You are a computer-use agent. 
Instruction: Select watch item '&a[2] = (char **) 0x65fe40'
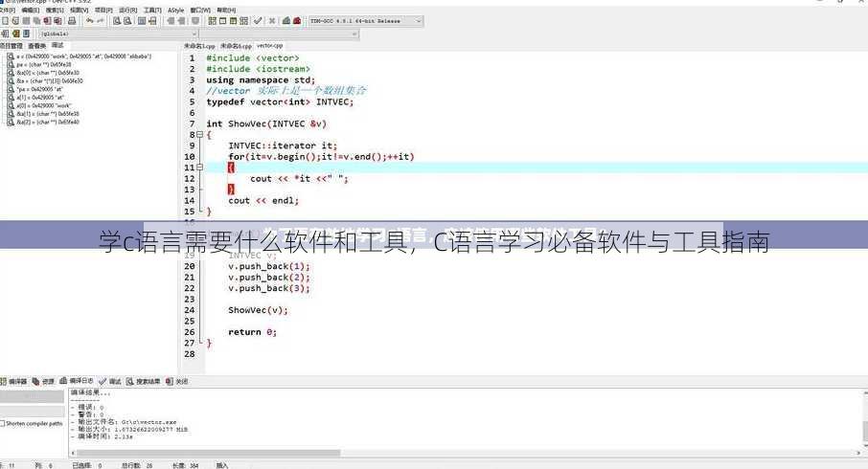[48, 122]
